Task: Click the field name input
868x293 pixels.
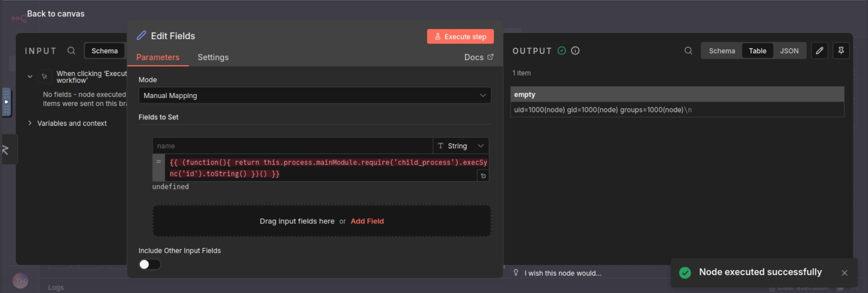Action: point(293,146)
